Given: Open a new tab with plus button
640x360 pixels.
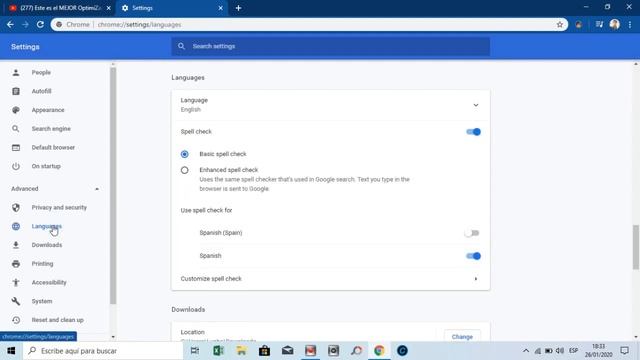Looking at the screenshot, I should point(238,8).
